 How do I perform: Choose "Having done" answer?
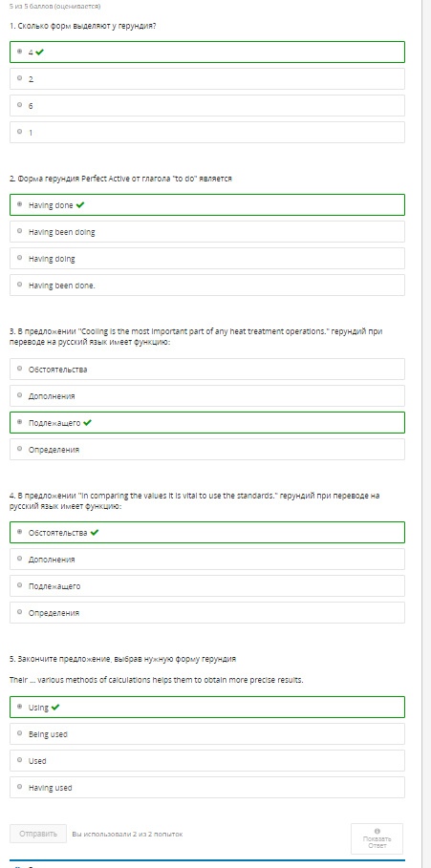[x=207, y=204]
